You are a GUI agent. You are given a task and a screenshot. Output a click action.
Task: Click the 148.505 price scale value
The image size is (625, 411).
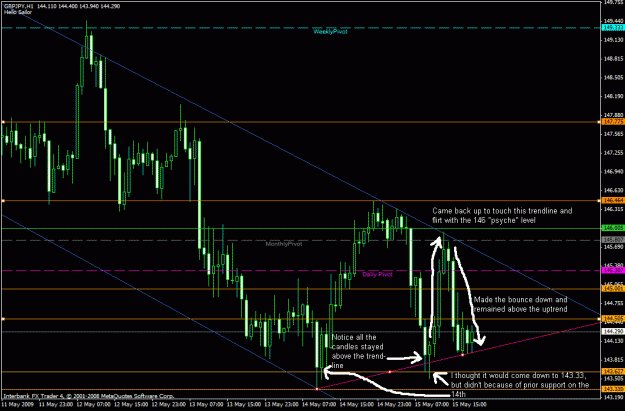click(613, 77)
